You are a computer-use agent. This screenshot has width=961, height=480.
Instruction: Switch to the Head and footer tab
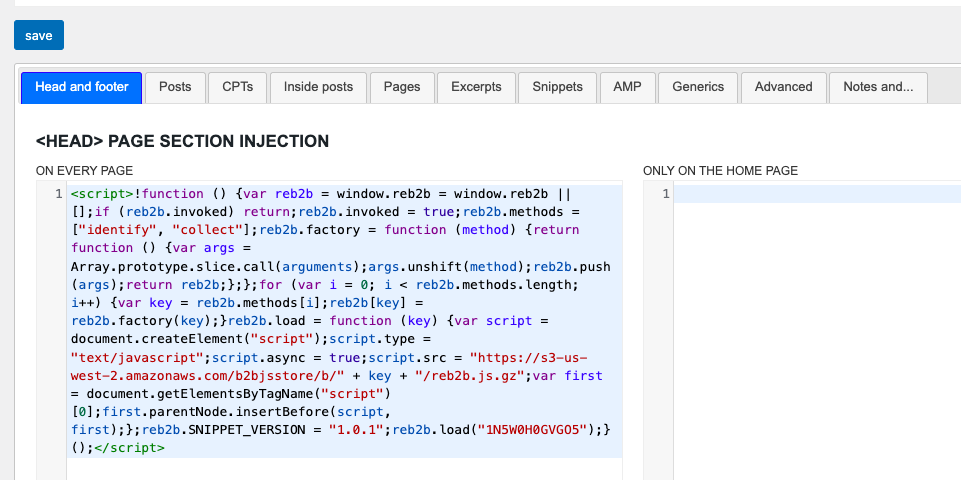[x=82, y=87]
